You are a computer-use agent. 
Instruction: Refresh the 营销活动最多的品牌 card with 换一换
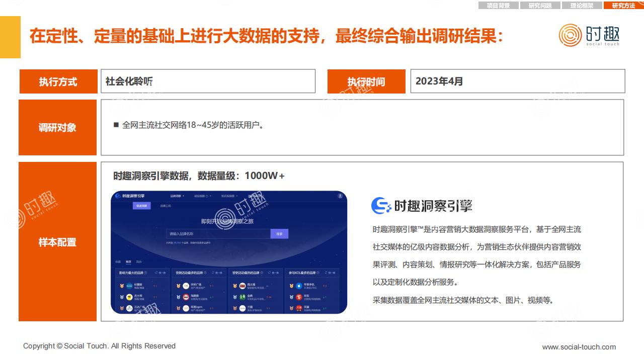[x=217, y=273]
